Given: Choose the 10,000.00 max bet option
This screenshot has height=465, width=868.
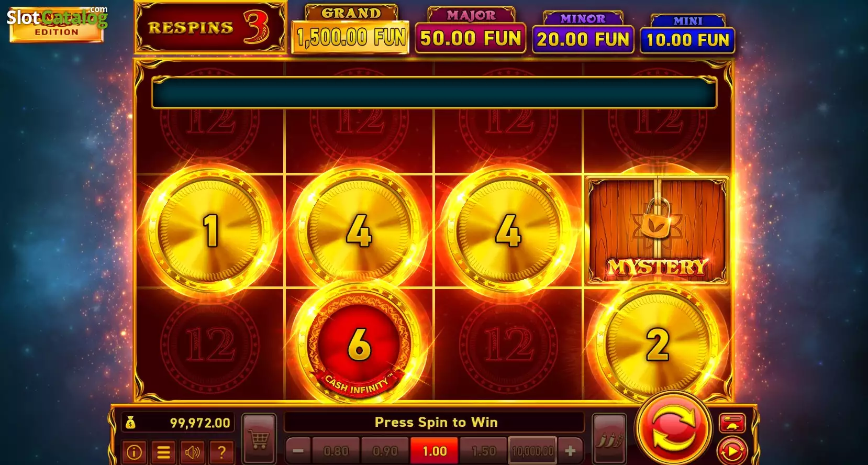Looking at the screenshot, I should (x=532, y=451).
